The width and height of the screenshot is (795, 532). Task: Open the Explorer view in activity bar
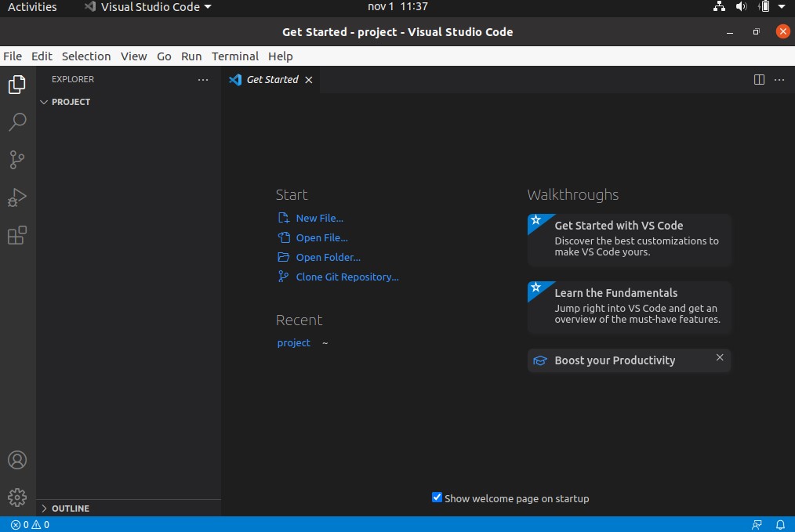click(x=17, y=84)
